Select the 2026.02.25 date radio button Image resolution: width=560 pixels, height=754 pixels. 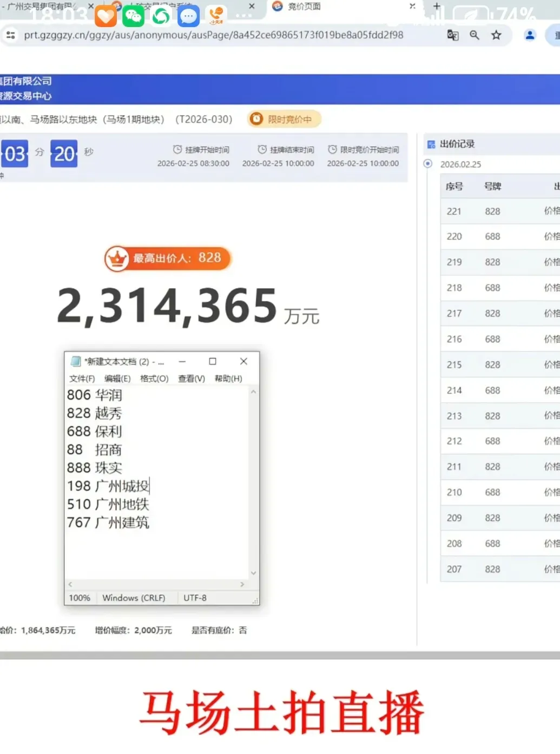click(428, 164)
